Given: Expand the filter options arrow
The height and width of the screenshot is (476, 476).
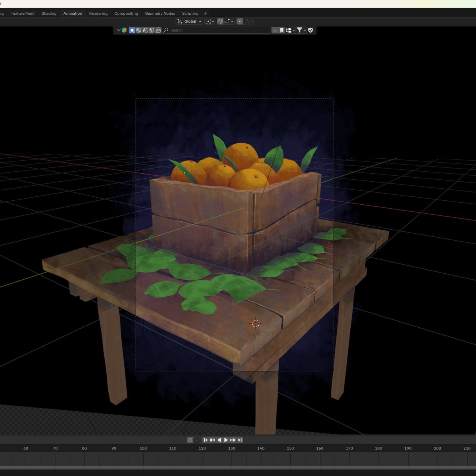Looking at the screenshot, I should pos(305,30).
